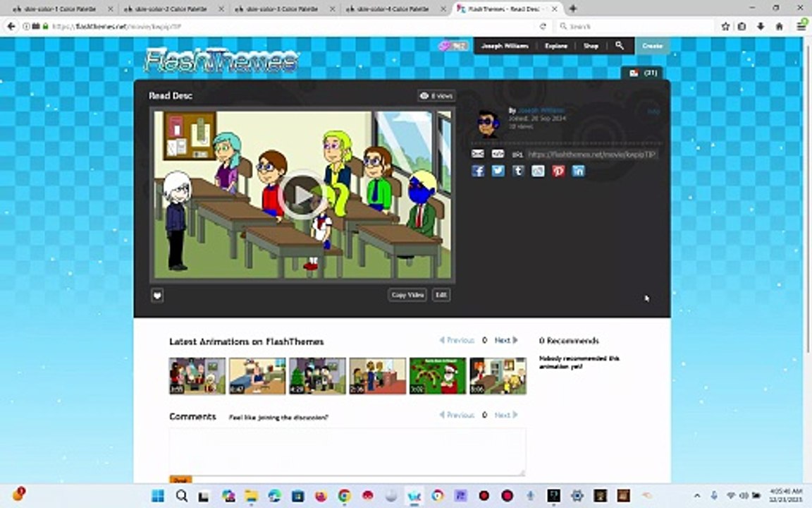This screenshot has width=812, height=508.
Task: Open the embed code icon
Action: tap(498, 153)
